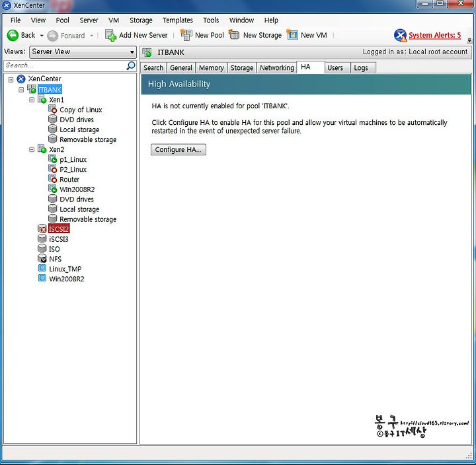Viewport: 476px width, 465px height.
Task: Open the VM menu
Action: tap(114, 20)
